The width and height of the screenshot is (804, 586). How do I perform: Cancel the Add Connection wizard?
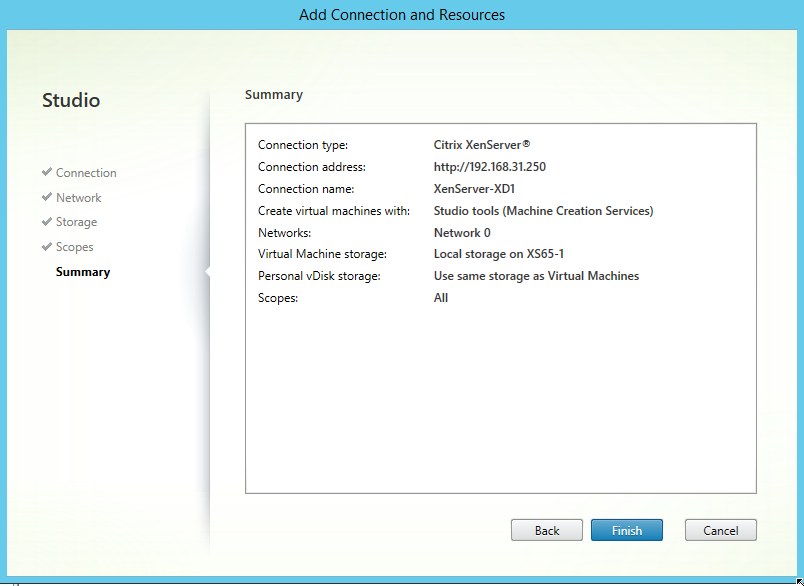[x=720, y=530]
